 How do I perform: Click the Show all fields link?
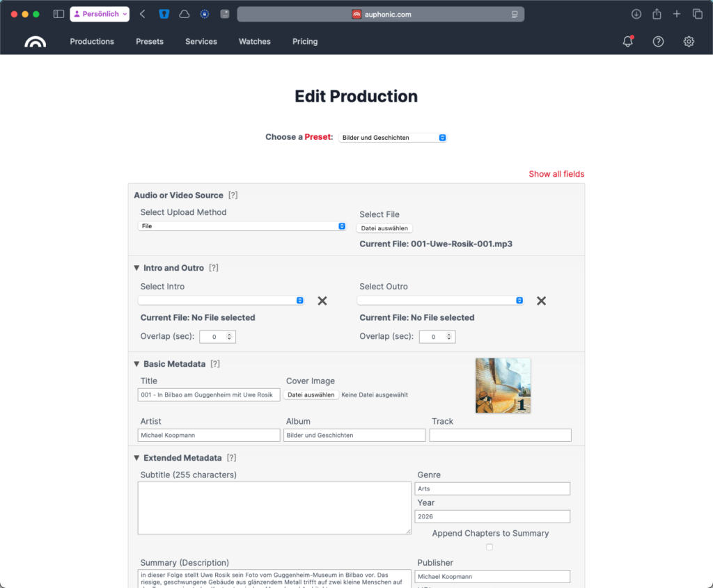point(556,174)
